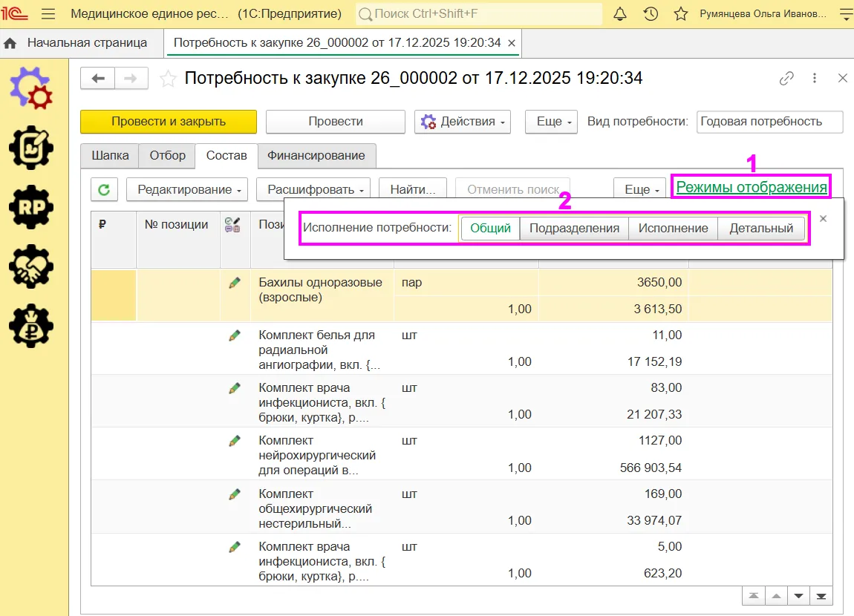Expand the Редактирование dropdown
Image resolution: width=854 pixels, height=616 pixels.
[187, 189]
